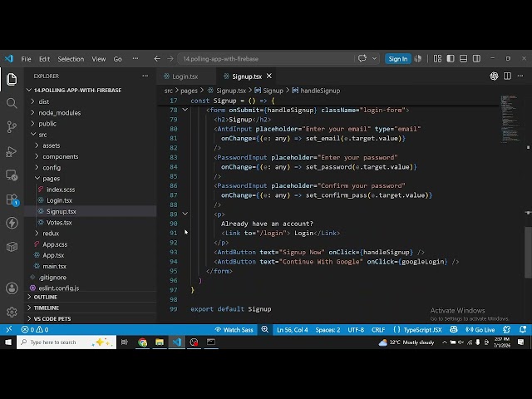Click the Customize Layout icon
Screen dimensions: 532x399
coord(438,59)
